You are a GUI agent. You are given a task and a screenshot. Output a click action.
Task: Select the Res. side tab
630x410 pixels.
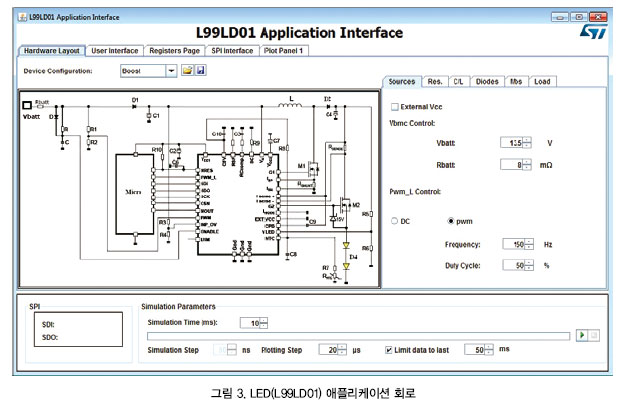tap(435, 82)
